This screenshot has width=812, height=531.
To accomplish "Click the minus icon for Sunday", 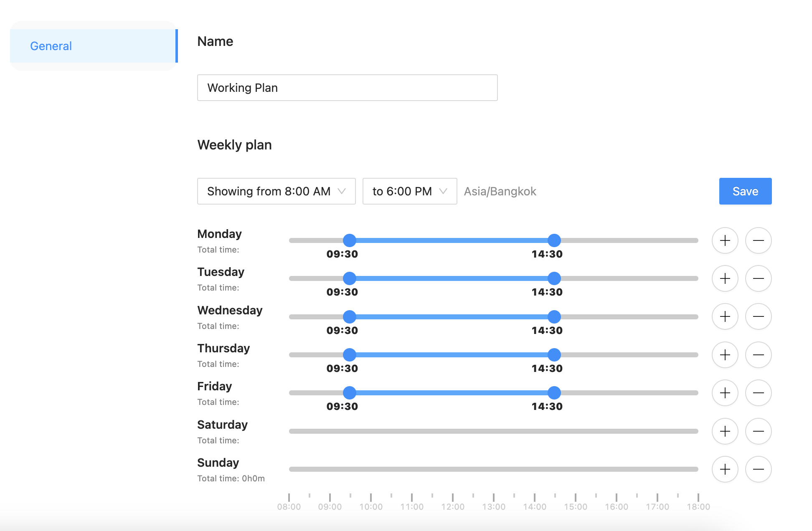I will pyautogui.click(x=758, y=469).
